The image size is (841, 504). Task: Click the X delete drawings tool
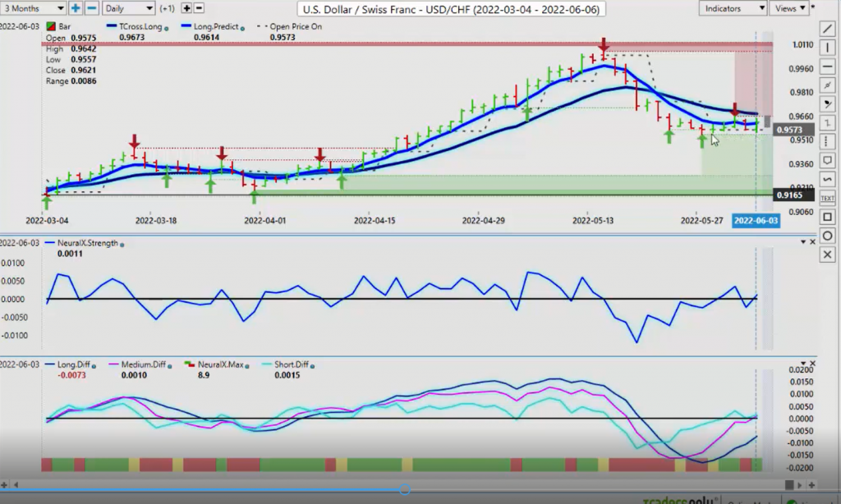(828, 254)
